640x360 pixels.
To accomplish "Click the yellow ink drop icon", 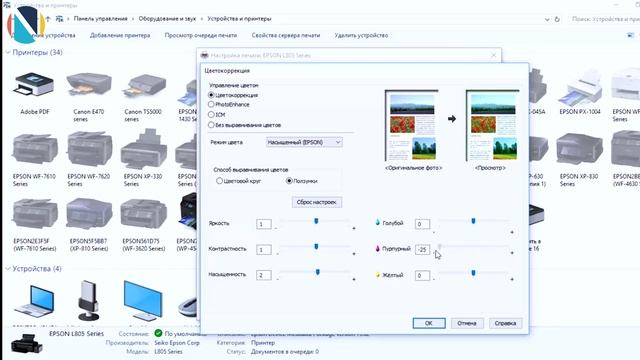I will [378, 275].
